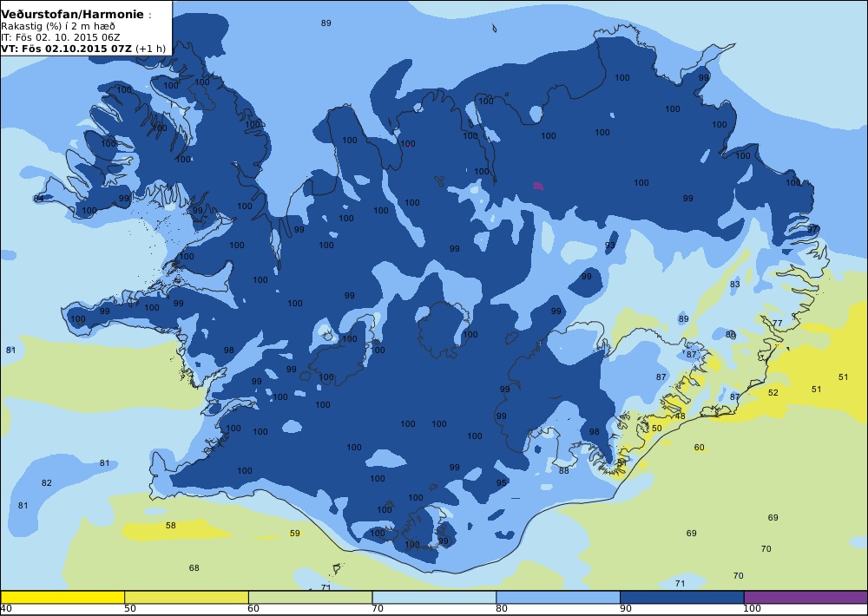
Task: Select the humidity value "82" on the map
Action: point(47,483)
